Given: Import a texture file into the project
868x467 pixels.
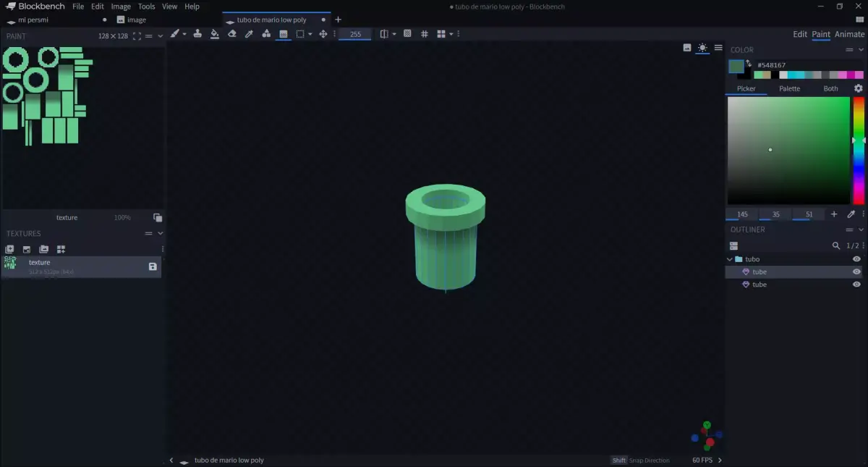Looking at the screenshot, I should (27, 249).
